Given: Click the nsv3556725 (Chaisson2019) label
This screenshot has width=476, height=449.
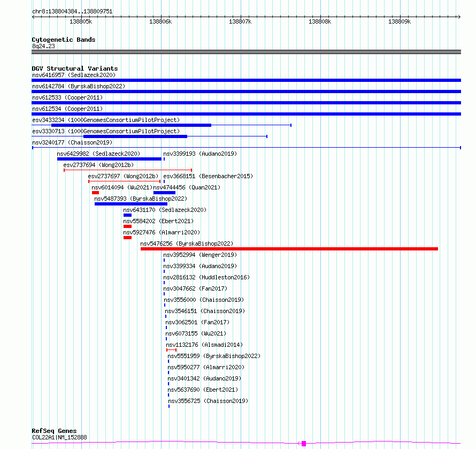Looking at the screenshot, I should (x=208, y=401).
